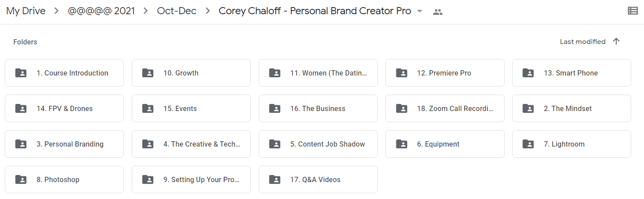Select the 3. Personal Branding folder

click(x=64, y=144)
